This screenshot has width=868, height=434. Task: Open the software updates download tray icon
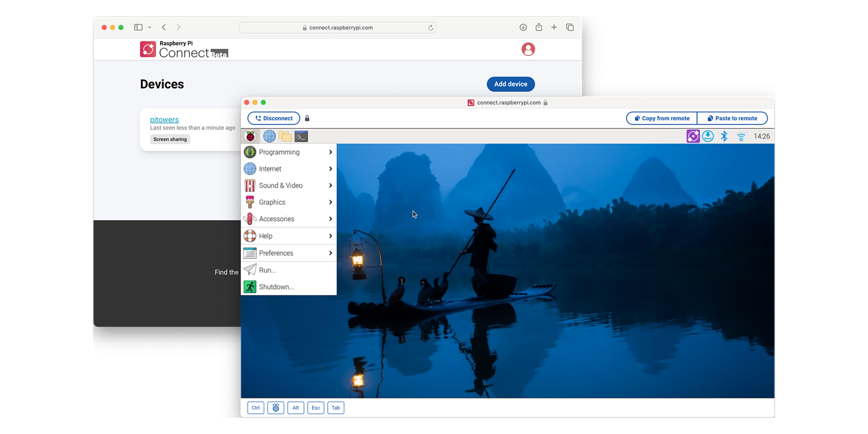[x=708, y=136]
